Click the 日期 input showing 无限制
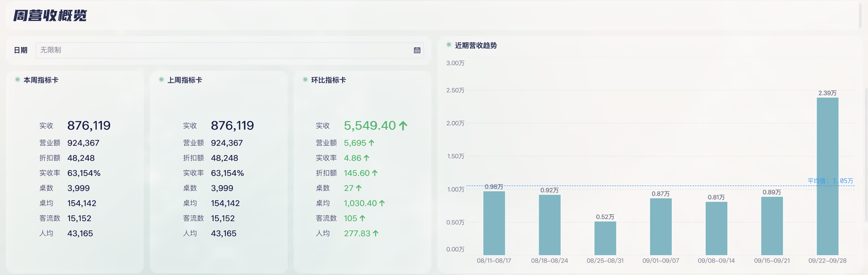Viewport: 868px width, 275px height. [x=222, y=50]
